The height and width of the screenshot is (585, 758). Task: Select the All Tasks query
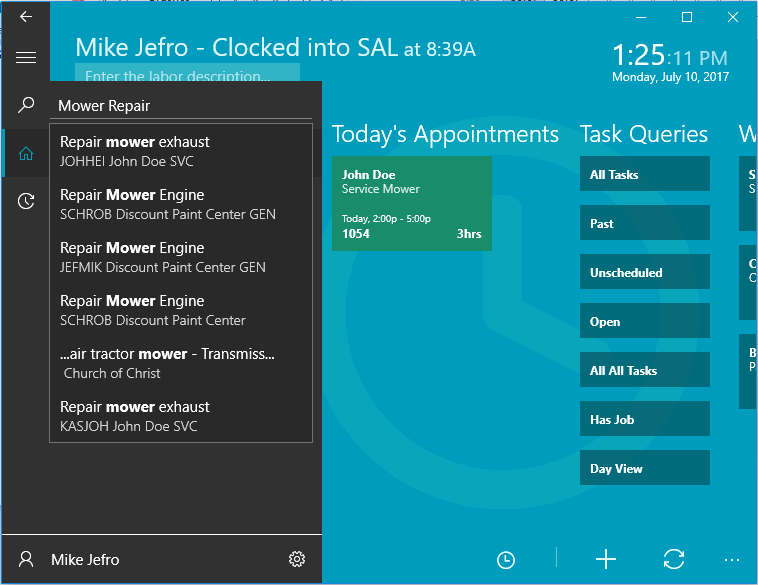644,175
